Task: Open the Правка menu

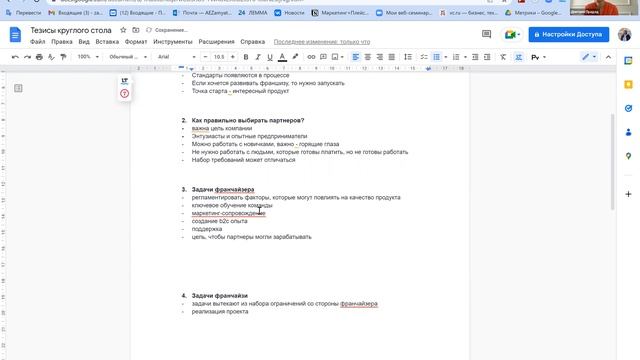Action: [x=62, y=42]
